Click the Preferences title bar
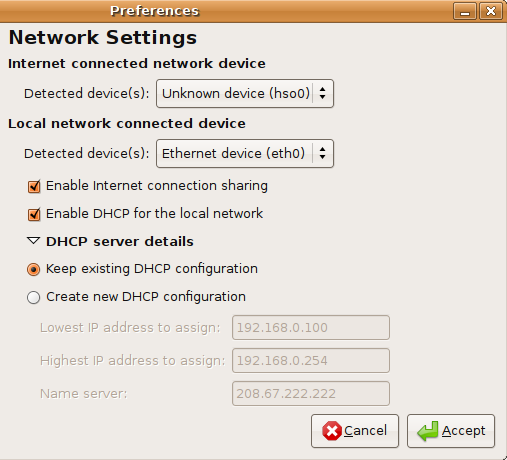Image resolution: width=507 pixels, height=460 pixels. pos(227,11)
